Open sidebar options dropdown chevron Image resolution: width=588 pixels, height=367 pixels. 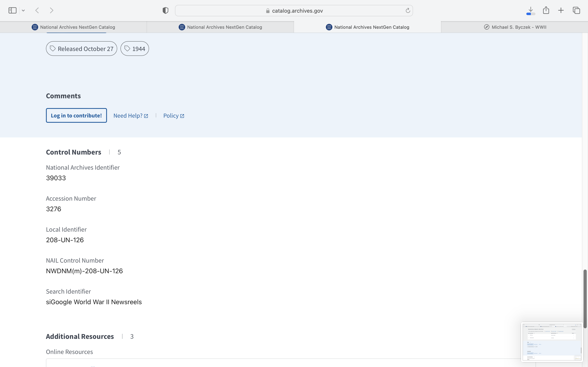23,10
